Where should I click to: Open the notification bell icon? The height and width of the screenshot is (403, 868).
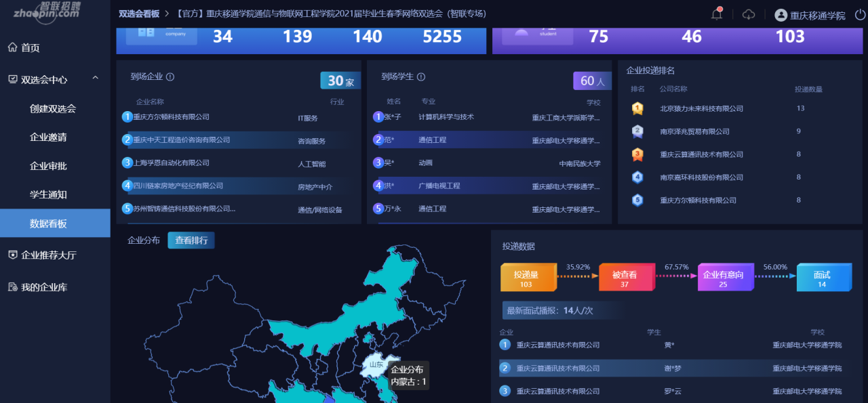[717, 14]
